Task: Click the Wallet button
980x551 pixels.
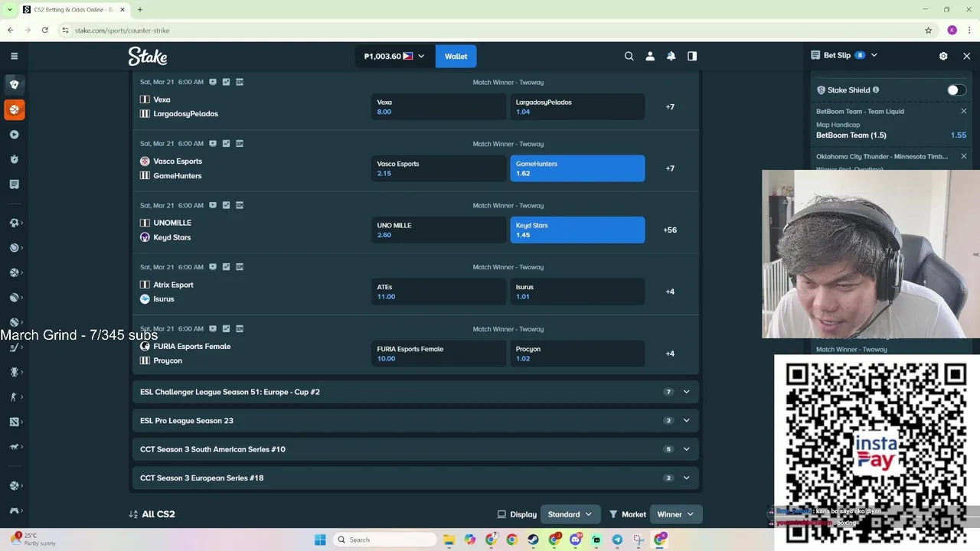Action: click(x=456, y=56)
